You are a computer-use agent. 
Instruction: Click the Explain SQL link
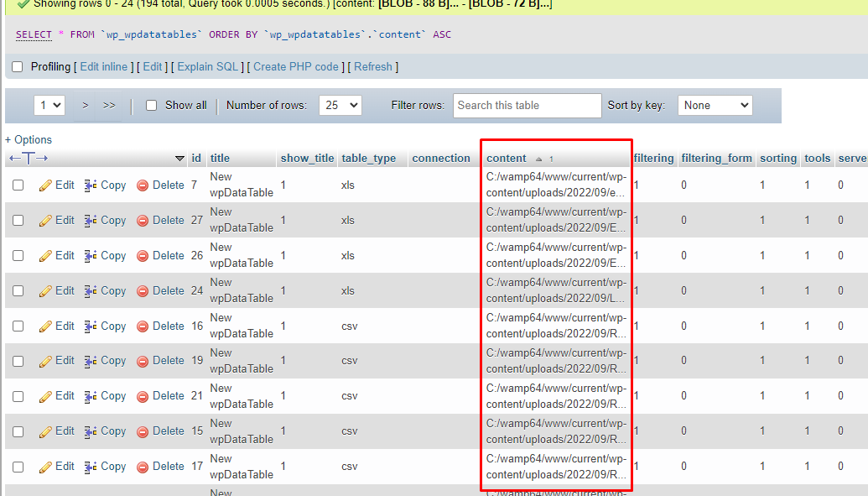coord(207,66)
